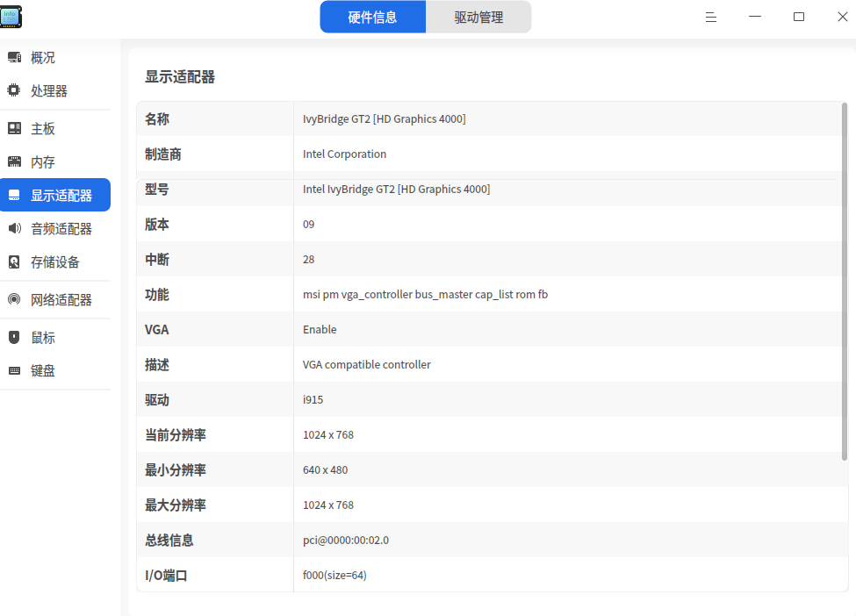This screenshot has height=616, width=856.
Task: Click the 网络适配器 network icon
Action: click(x=14, y=299)
